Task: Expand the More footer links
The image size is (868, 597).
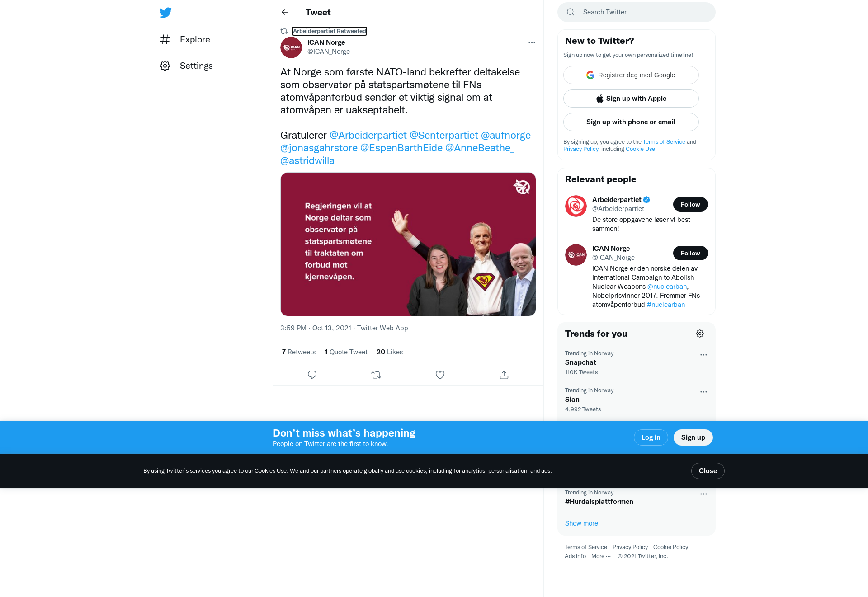Action: [x=601, y=556]
